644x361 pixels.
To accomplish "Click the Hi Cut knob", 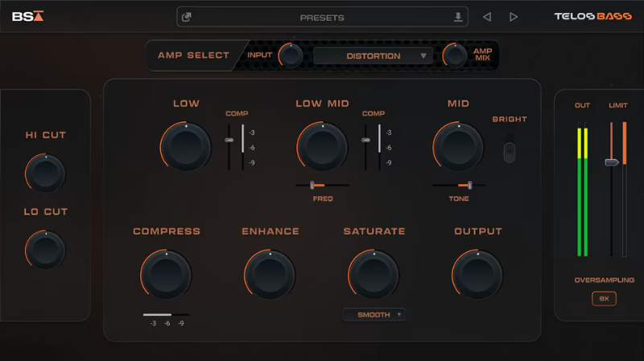I will 46,173.
